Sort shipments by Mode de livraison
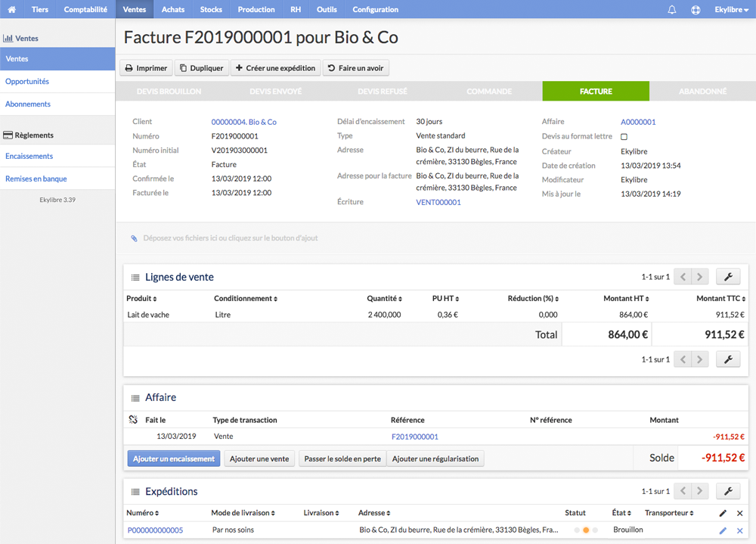This screenshot has width=756, height=544. pos(243,513)
